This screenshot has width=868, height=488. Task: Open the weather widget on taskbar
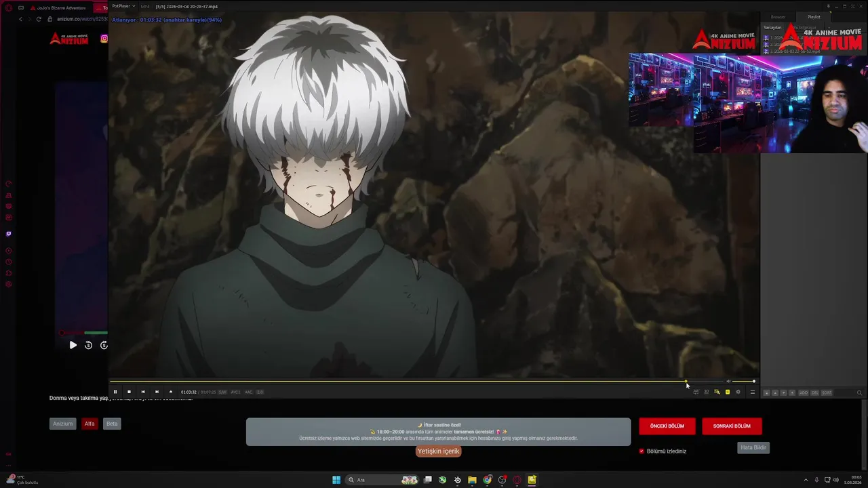pos(22,480)
